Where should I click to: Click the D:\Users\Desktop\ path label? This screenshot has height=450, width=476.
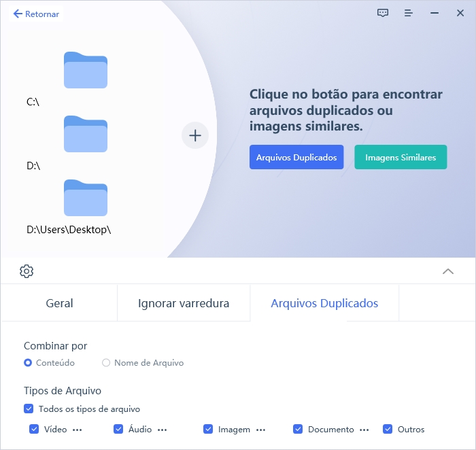click(x=69, y=230)
